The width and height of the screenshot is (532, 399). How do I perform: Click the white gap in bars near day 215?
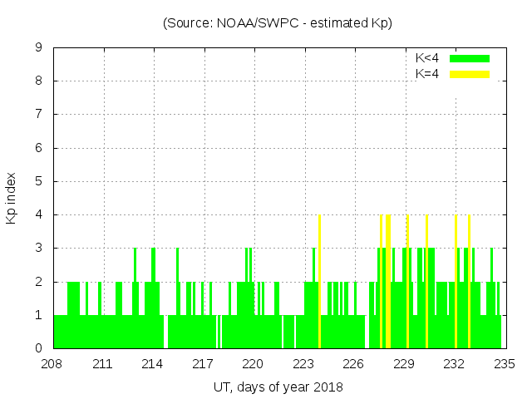pos(165,331)
